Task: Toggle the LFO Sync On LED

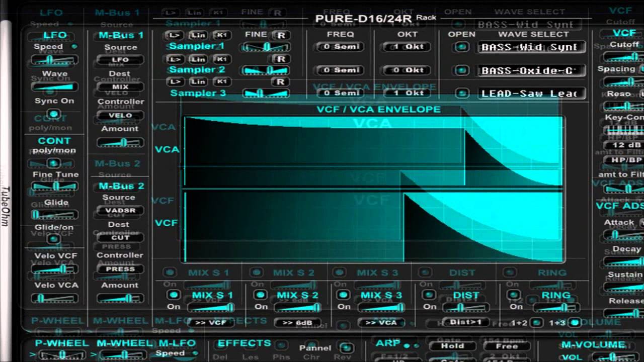Action: click(53, 114)
